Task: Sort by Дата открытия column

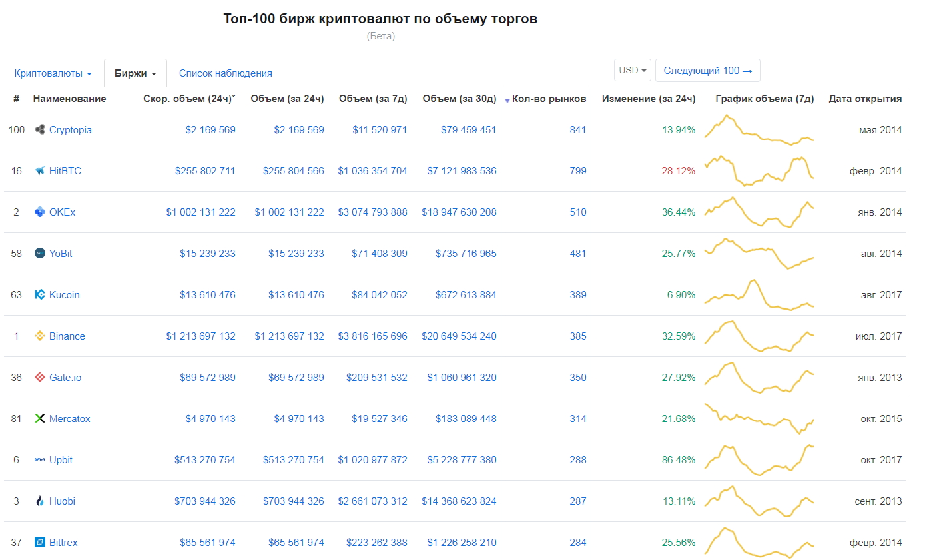Action: click(x=865, y=99)
